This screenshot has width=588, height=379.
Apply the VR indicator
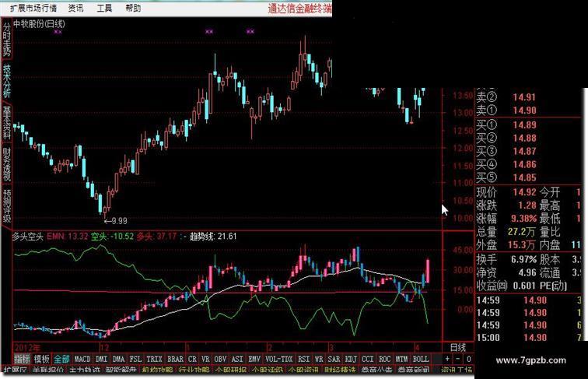point(205,359)
